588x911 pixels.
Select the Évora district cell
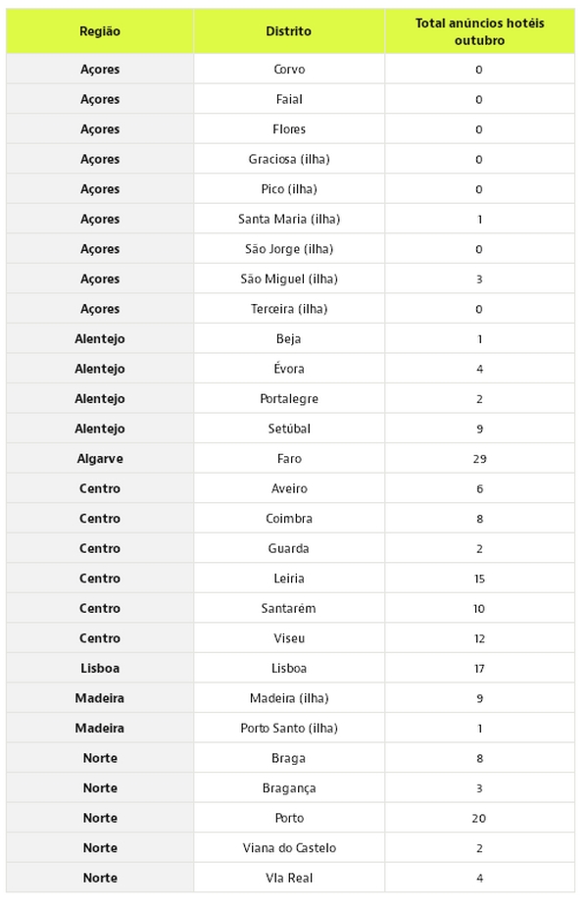click(288, 369)
